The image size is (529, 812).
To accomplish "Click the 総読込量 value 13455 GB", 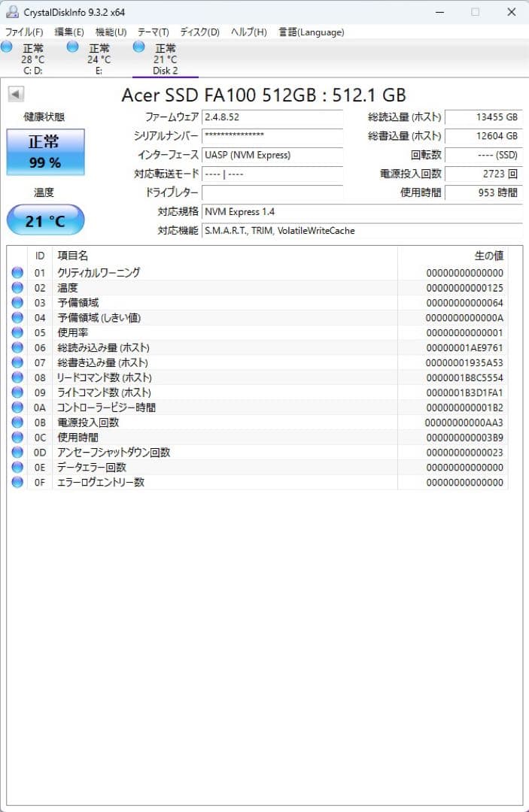I will pos(483,117).
